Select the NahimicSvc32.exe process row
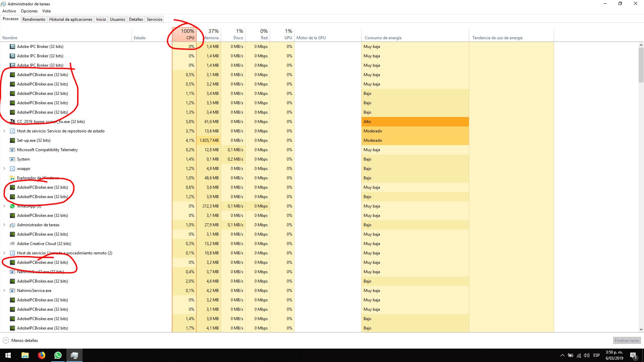Viewport: 644px width, 362px height. (277, 272)
